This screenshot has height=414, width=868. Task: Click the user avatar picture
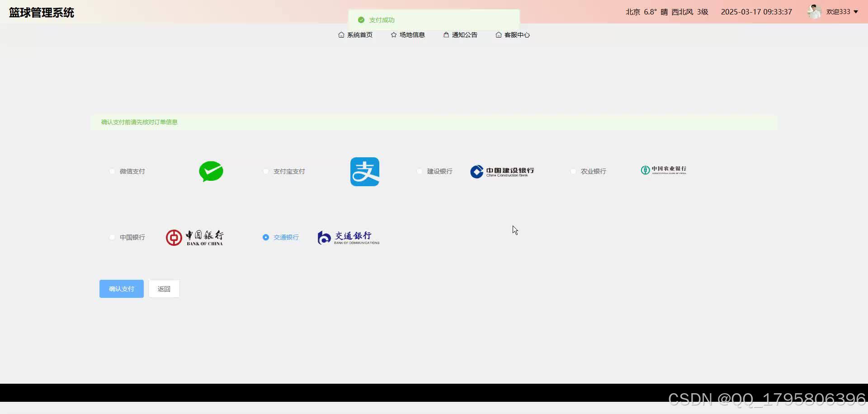(815, 12)
